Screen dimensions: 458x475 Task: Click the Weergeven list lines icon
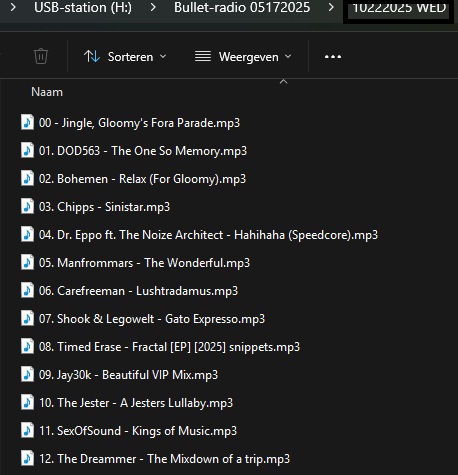click(203, 56)
